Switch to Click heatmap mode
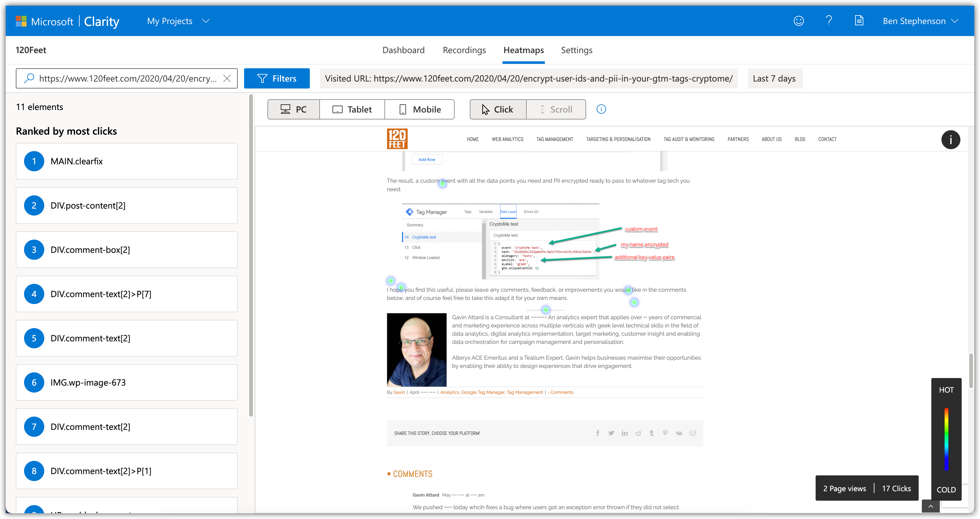980x519 pixels. pyautogui.click(x=498, y=110)
